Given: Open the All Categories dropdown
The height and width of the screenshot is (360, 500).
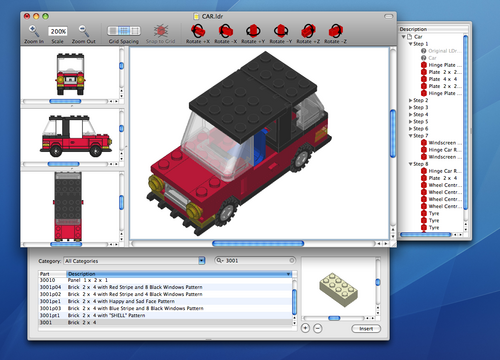Looking at the screenshot, I should click(x=135, y=261).
